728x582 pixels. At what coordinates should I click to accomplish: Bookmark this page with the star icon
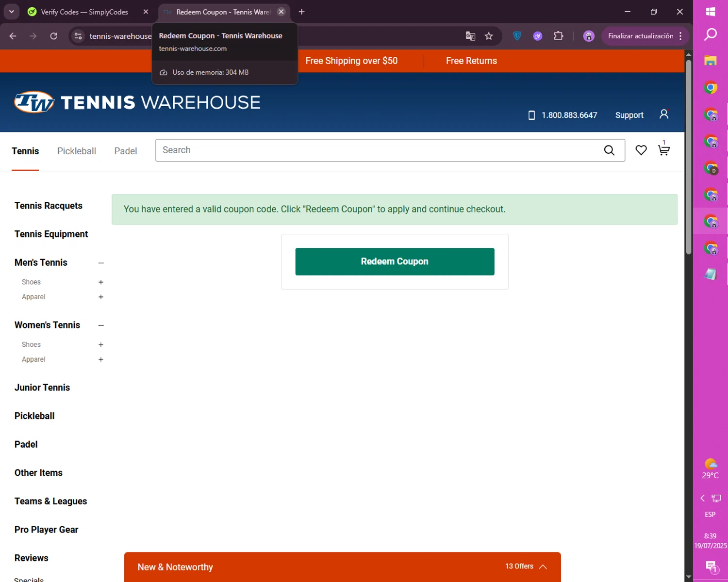[489, 36]
